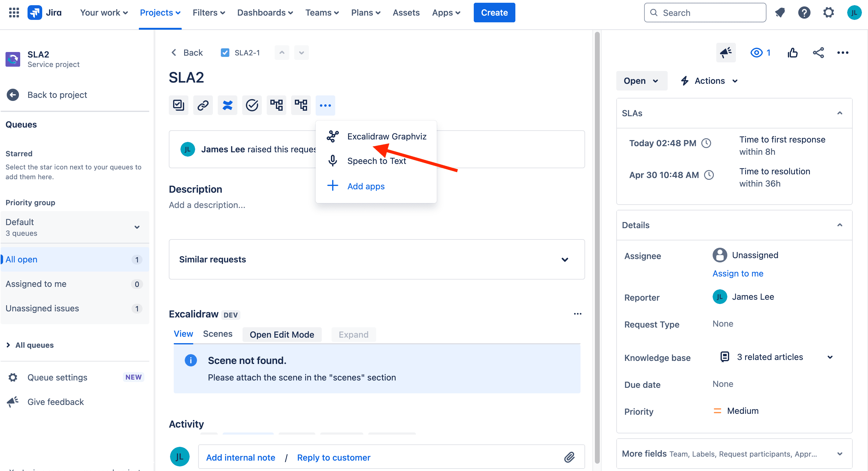The image size is (868, 471).
Task: Choose Add apps in the menu
Action: click(376, 186)
